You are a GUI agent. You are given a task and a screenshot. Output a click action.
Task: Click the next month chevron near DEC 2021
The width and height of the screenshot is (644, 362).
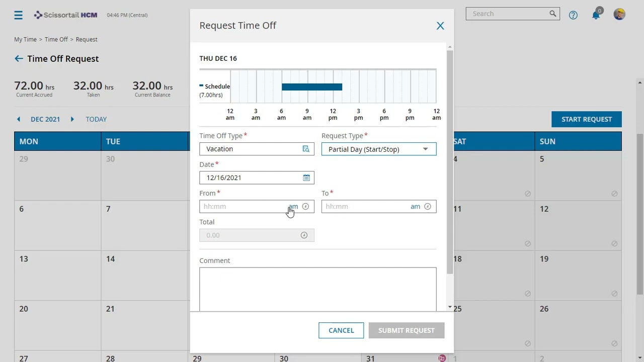point(72,119)
